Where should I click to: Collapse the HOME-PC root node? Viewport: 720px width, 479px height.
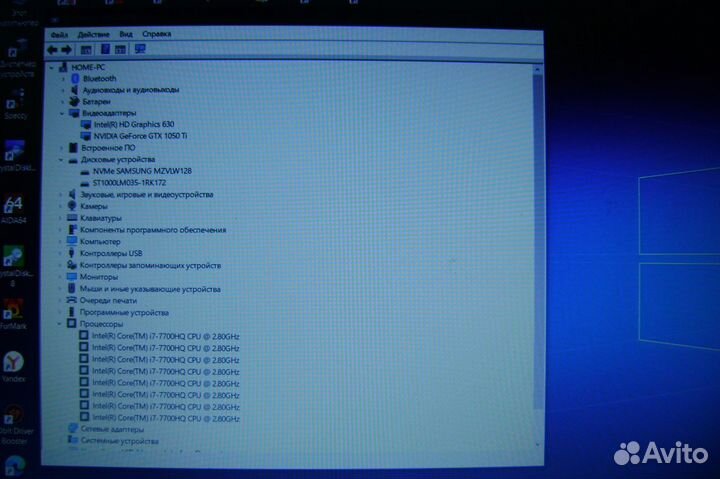pyautogui.click(x=52, y=68)
